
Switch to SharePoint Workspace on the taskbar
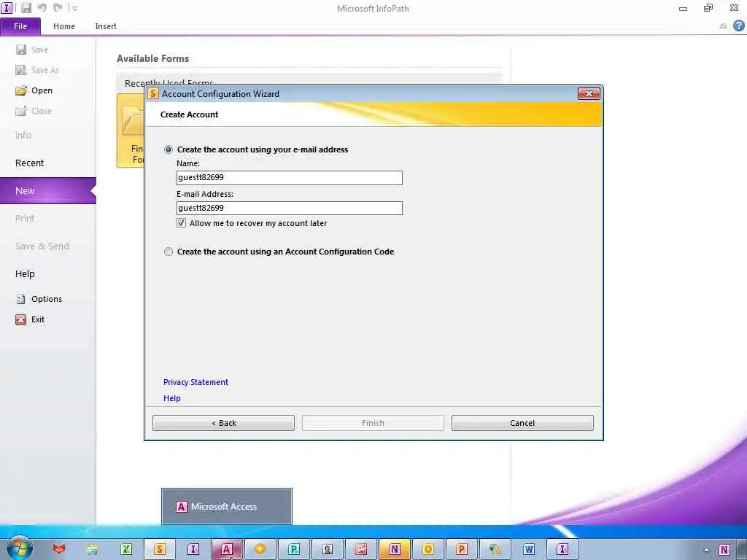pos(160,549)
